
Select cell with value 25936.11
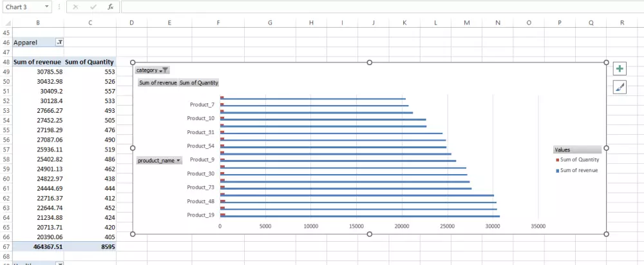coord(38,150)
